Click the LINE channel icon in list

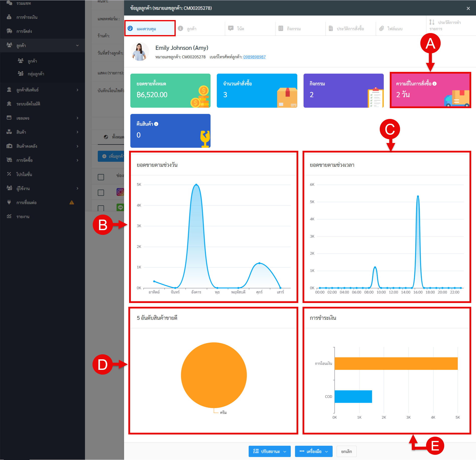120,207
